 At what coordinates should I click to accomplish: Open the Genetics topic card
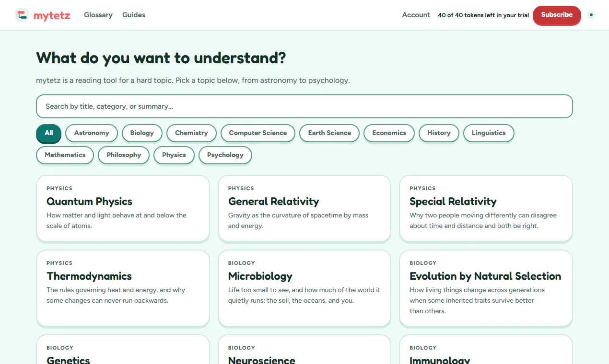tap(123, 350)
